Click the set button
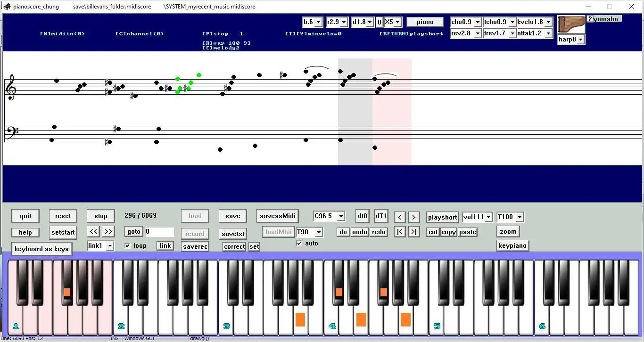644x342 pixels. point(254,247)
